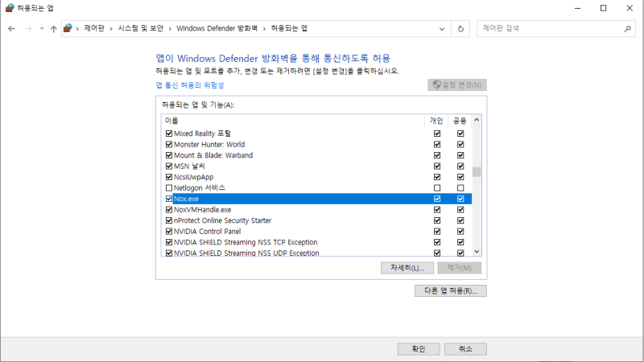Click the Forward navigation arrow
This screenshot has width=644, height=362.
(28, 29)
